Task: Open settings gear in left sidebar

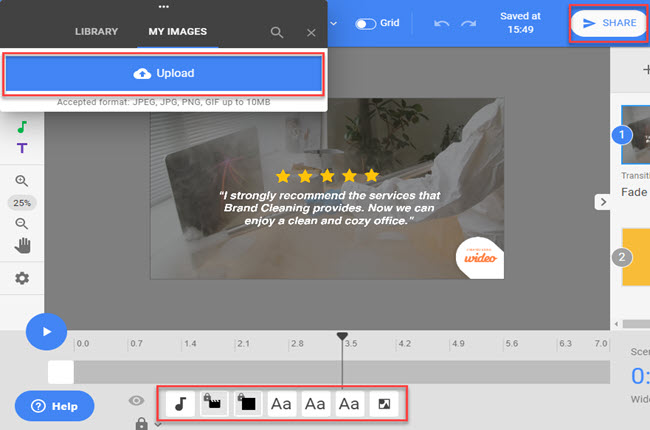Action: click(x=22, y=278)
